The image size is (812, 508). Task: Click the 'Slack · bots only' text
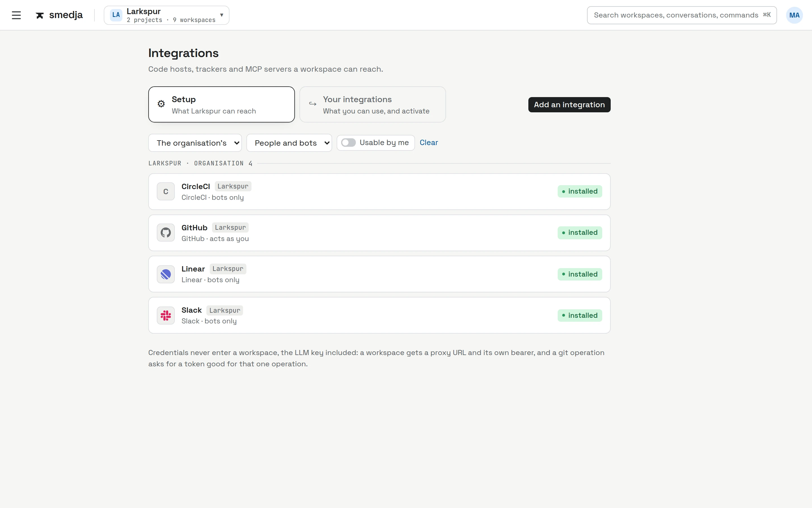pyautogui.click(x=209, y=321)
